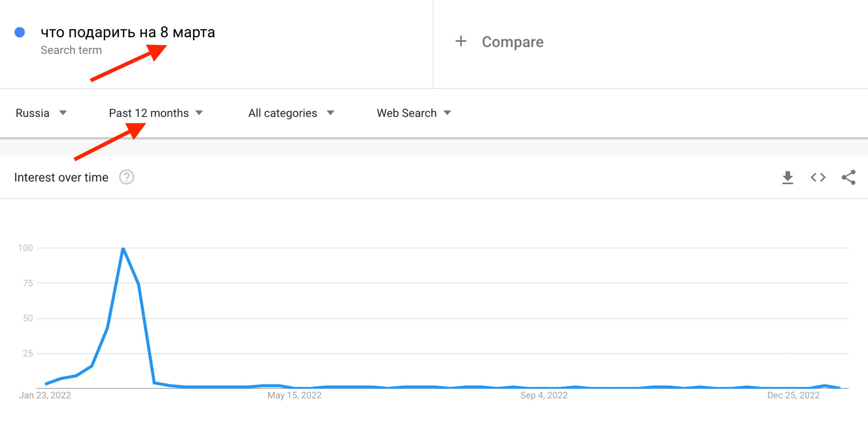
Task: Expand the Russia region dropdown
Action: (41, 113)
